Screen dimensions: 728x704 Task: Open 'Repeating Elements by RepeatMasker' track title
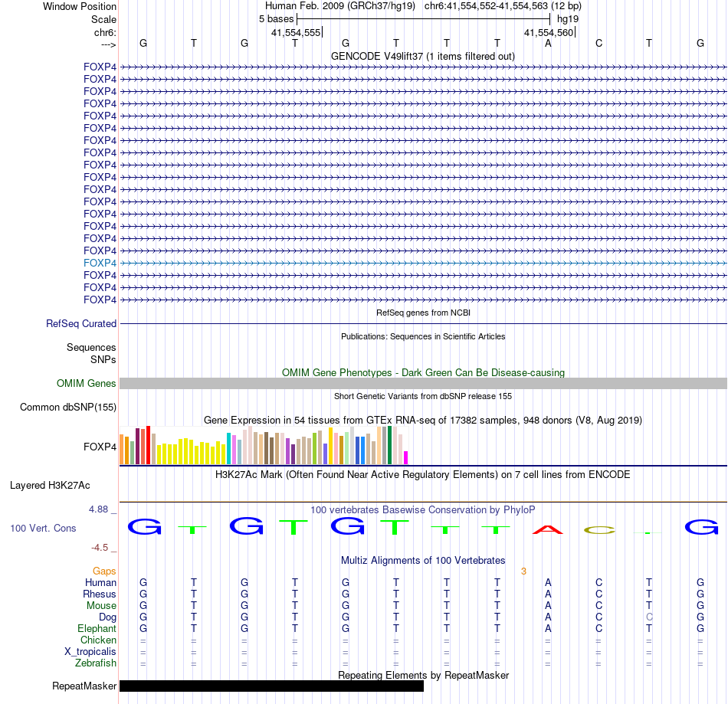click(423, 675)
